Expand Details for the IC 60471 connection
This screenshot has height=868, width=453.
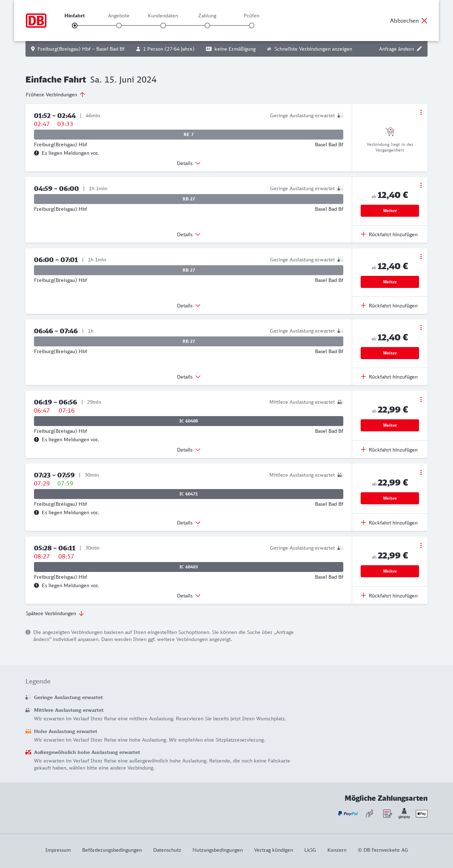[188, 523]
